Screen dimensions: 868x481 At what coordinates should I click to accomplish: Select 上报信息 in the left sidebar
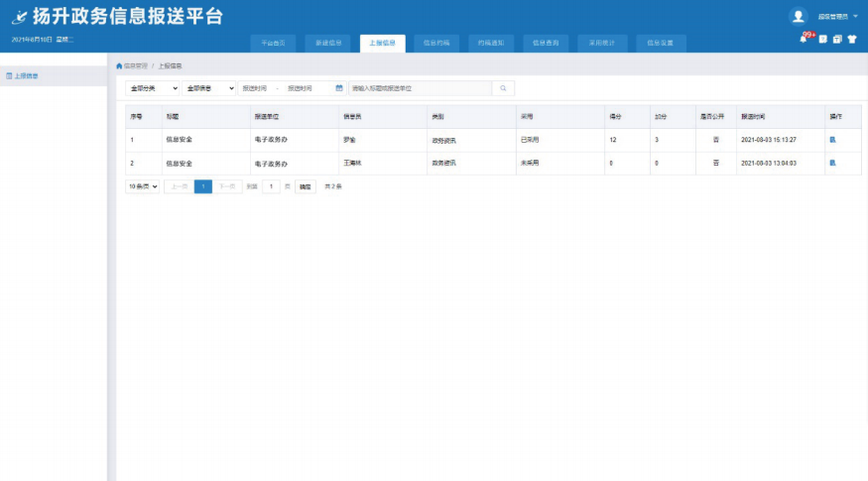click(28, 75)
